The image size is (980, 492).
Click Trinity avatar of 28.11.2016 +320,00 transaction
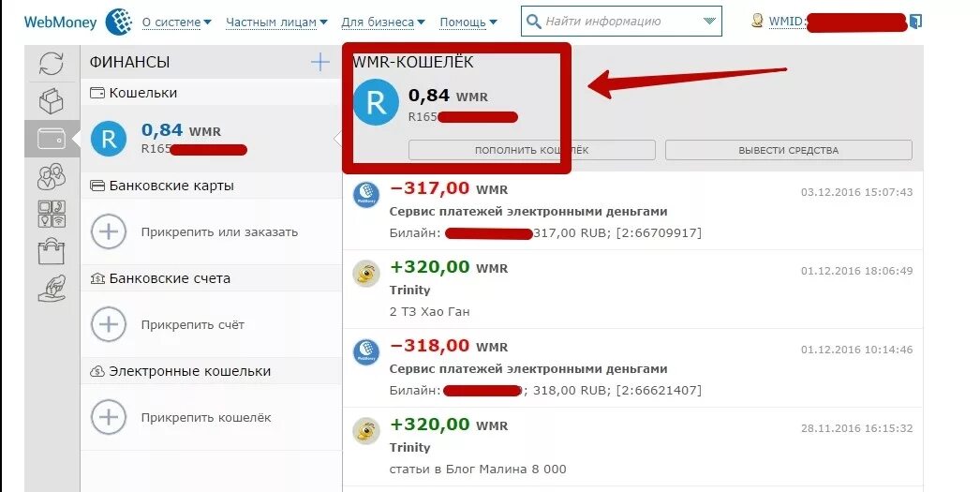point(366,431)
